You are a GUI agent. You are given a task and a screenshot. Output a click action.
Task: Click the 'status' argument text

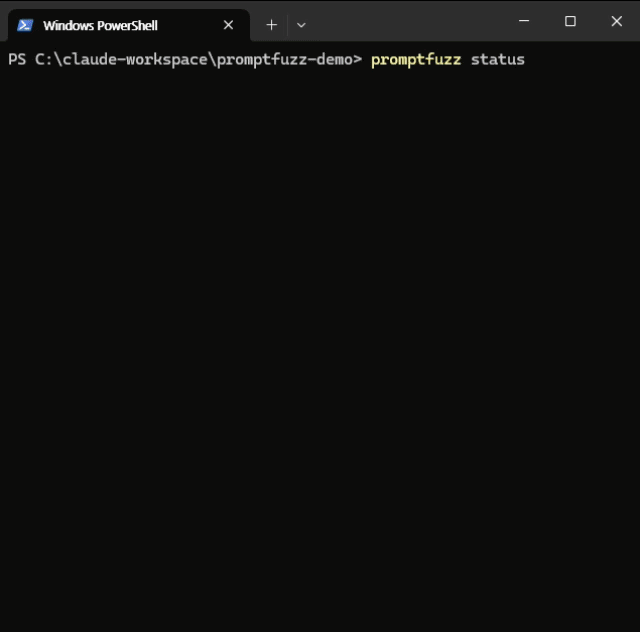pos(498,60)
